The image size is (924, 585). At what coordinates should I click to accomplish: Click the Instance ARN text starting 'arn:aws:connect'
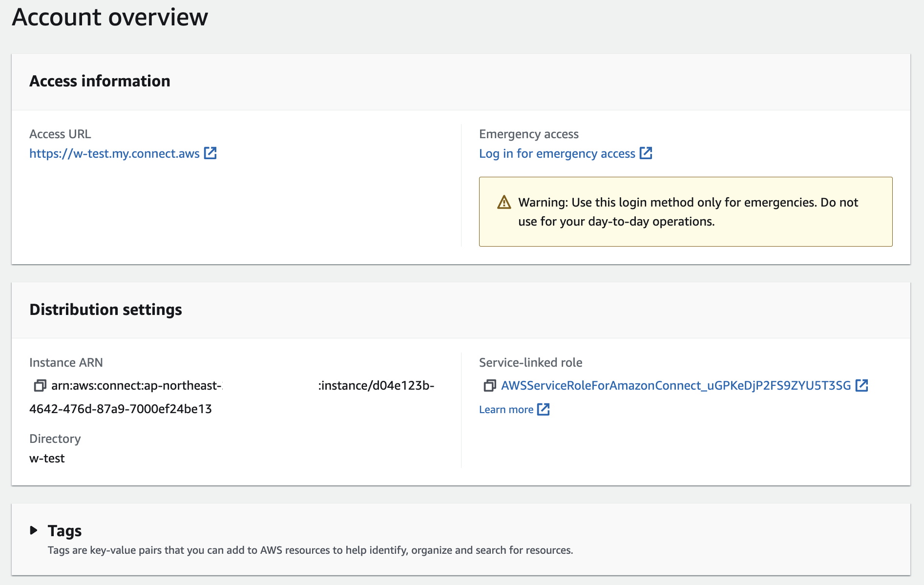137,386
